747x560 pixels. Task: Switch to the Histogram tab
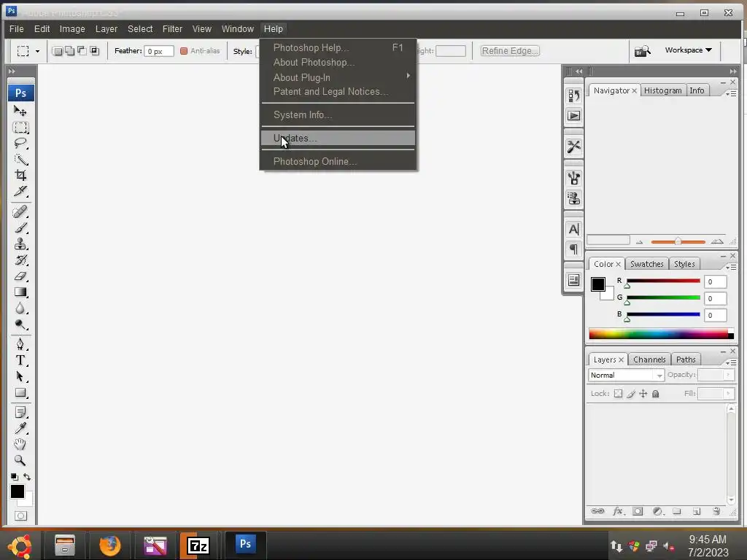(662, 90)
